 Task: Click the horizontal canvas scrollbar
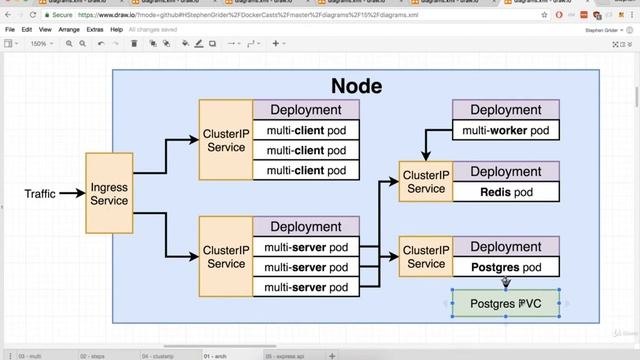click(x=220, y=346)
